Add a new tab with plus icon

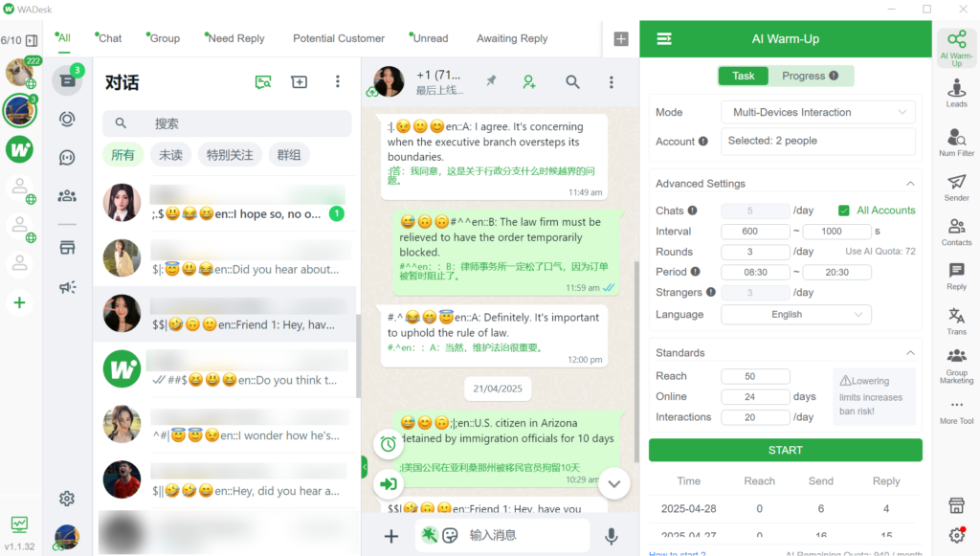620,38
